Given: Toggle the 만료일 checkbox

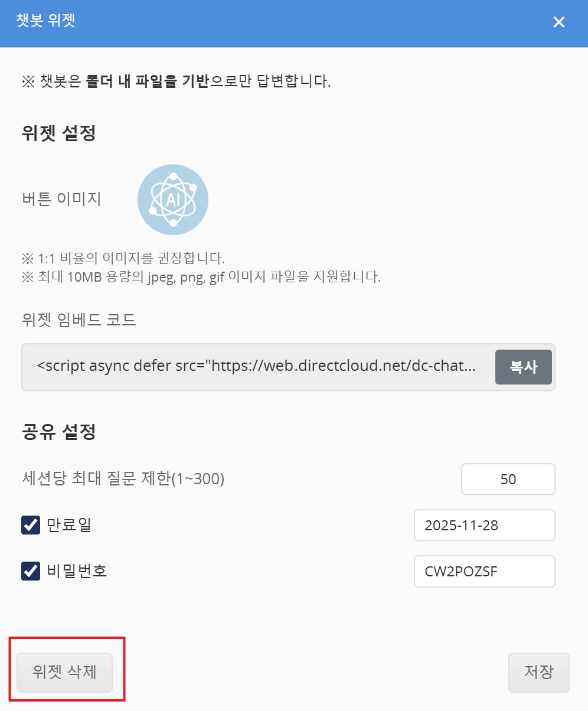Looking at the screenshot, I should tap(30, 525).
